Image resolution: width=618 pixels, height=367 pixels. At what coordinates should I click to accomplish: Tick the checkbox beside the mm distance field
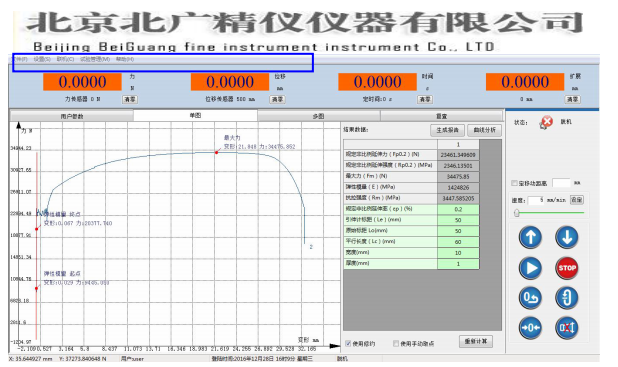click(x=514, y=183)
